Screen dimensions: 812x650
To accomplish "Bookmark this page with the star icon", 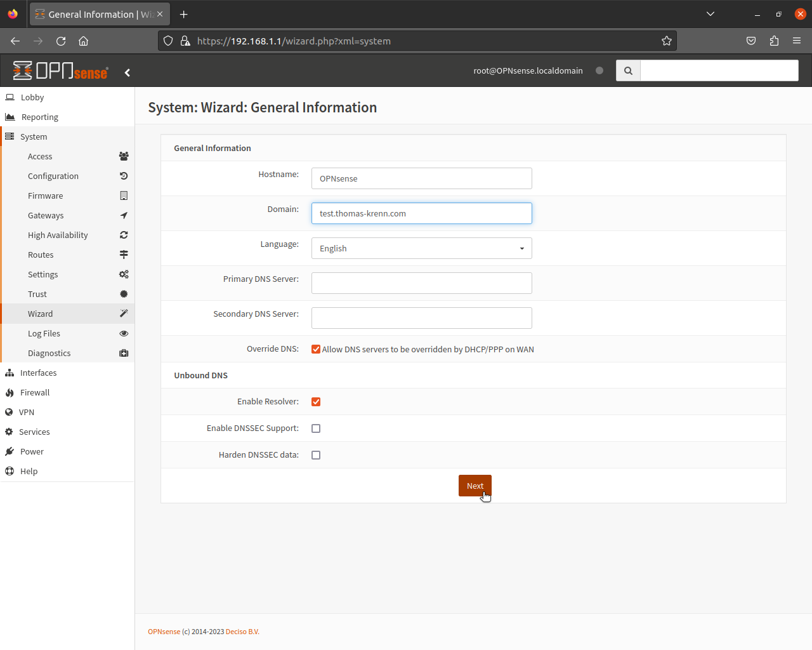I will pos(666,41).
